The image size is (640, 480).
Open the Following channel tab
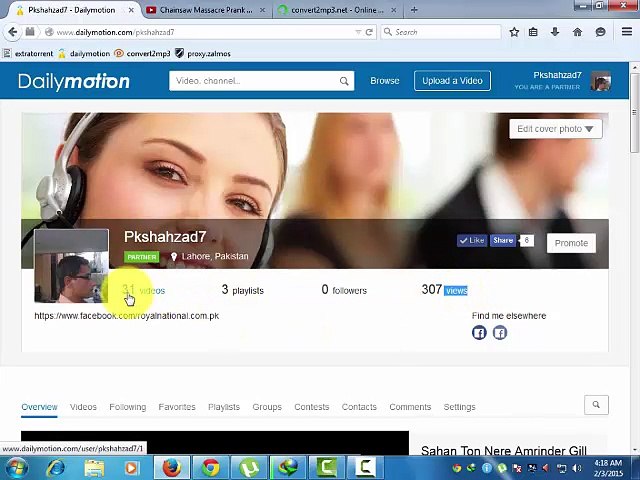pyautogui.click(x=128, y=407)
